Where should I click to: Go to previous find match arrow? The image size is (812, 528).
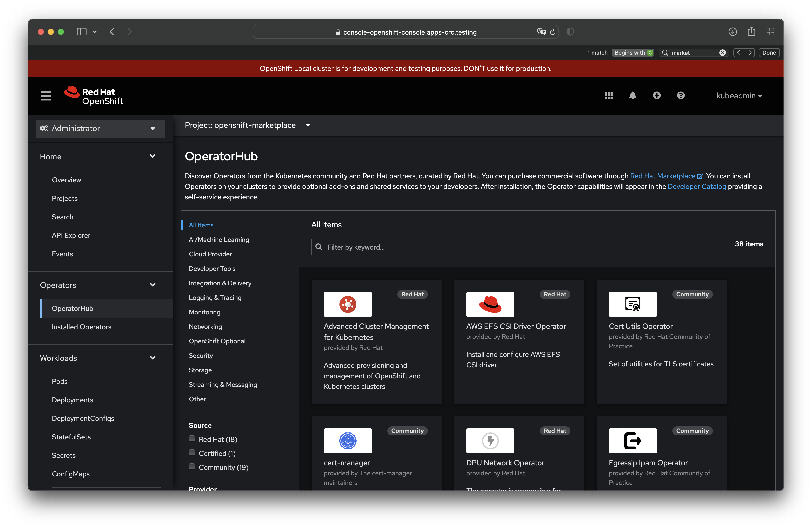pos(739,53)
